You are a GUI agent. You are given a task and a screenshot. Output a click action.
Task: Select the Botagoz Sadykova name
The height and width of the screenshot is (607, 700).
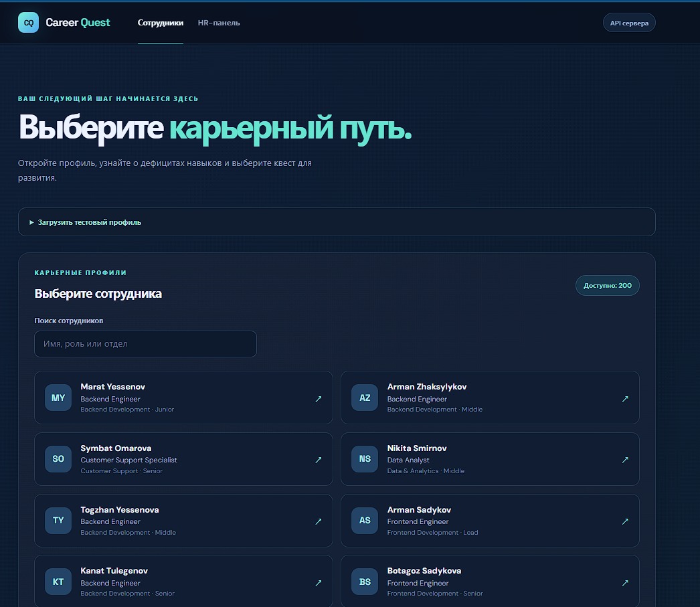(424, 571)
